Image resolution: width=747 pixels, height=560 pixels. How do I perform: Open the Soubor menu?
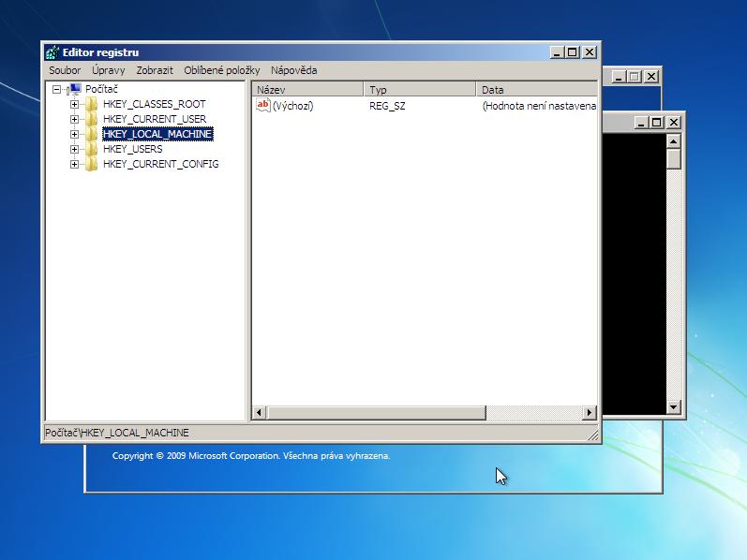pyautogui.click(x=65, y=70)
